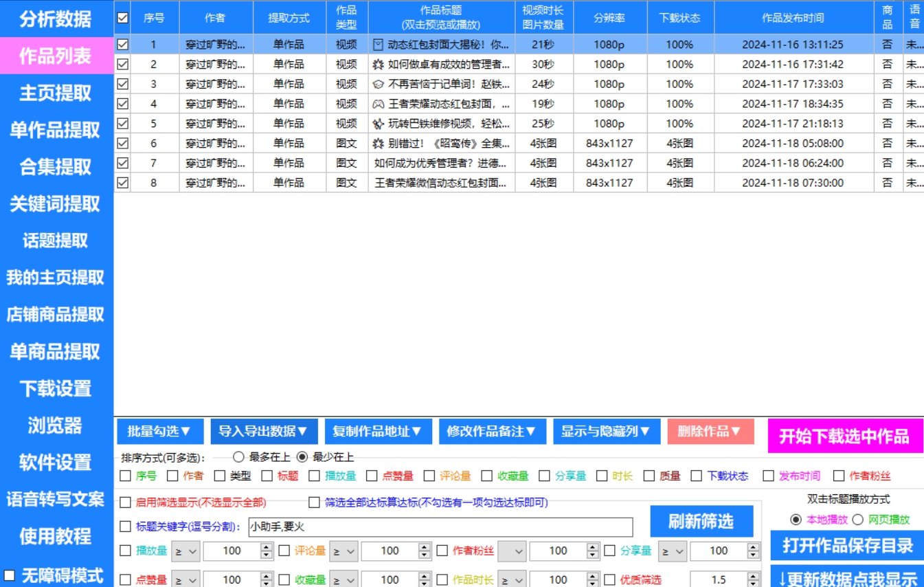The image size is (924, 587).
Task: Expand the 删除作品 dropdown
Action: [709, 432]
